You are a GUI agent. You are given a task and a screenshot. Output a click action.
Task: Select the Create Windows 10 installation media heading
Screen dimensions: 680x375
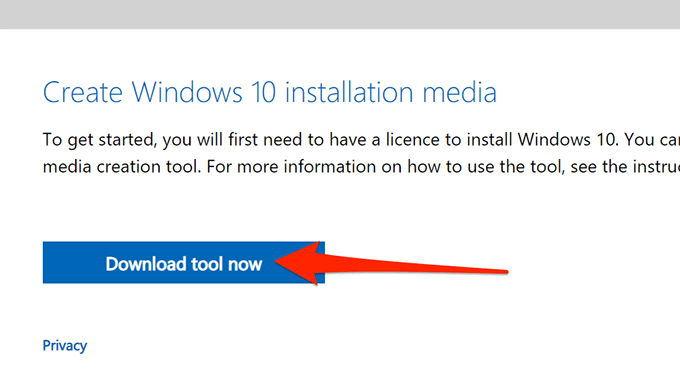(269, 92)
